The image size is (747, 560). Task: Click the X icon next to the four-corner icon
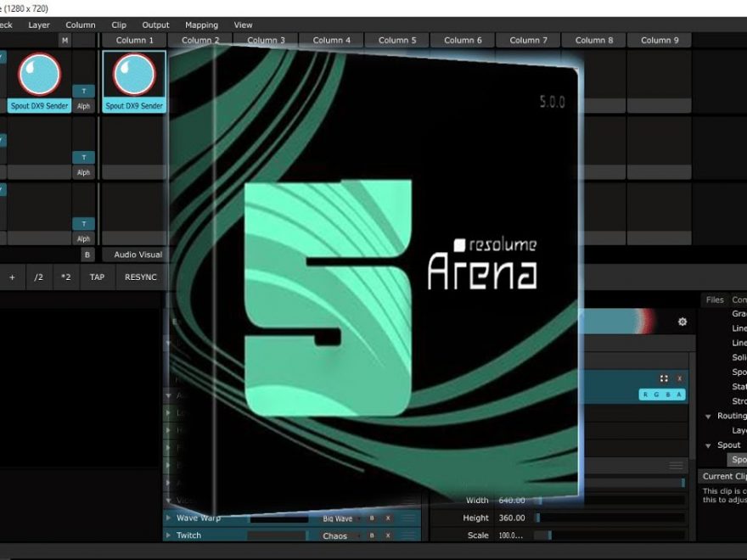[x=679, y=378]
